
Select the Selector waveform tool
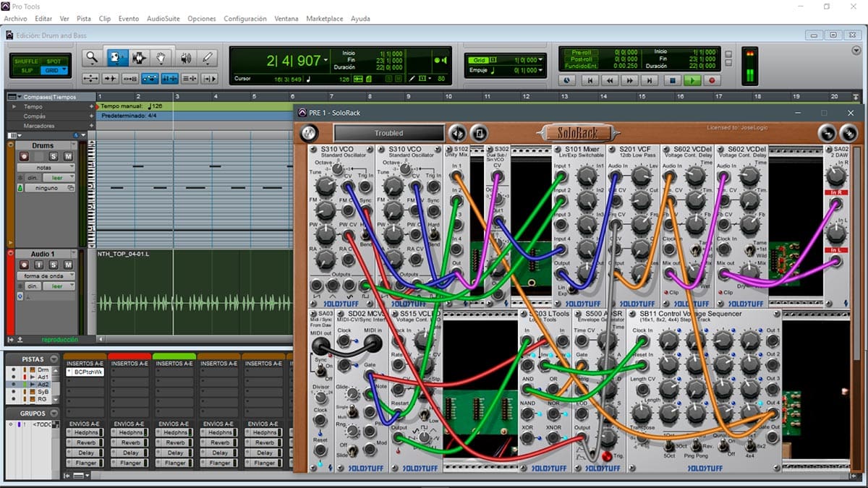click(x=138, y=58)
